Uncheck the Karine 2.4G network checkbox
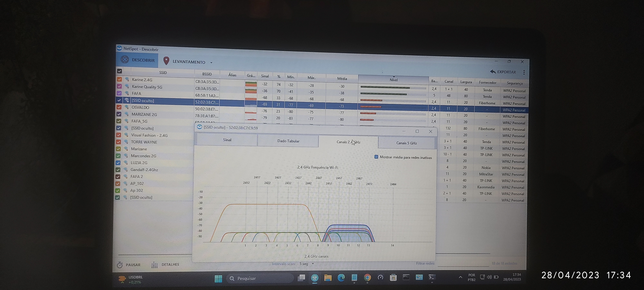 point(119,79)
